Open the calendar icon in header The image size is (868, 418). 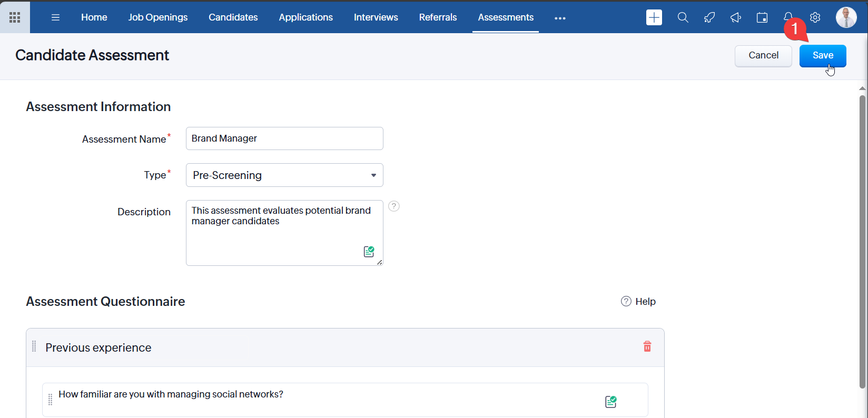coord(762,17)
